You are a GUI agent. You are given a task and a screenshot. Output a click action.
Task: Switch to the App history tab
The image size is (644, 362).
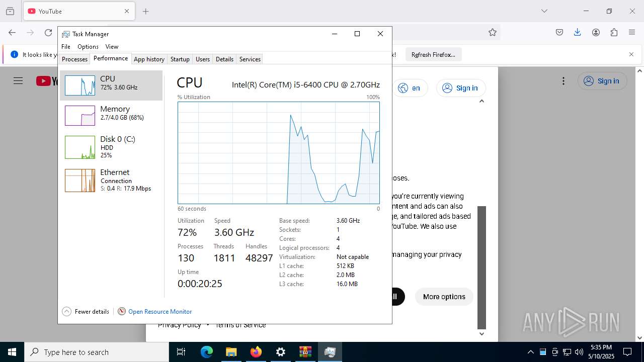click(x=149, y=59)
